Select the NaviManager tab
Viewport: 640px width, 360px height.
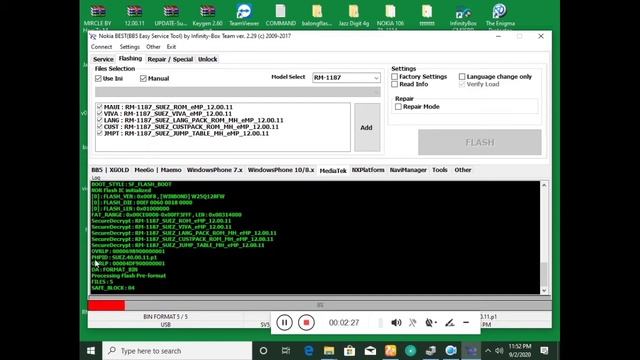tap(408, 170)
